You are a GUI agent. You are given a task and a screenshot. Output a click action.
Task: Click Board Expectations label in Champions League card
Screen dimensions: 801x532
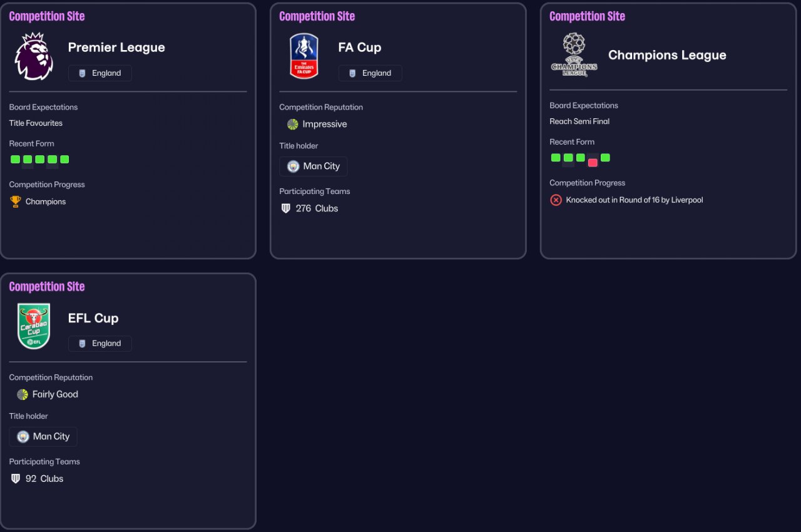pos(584,105)
